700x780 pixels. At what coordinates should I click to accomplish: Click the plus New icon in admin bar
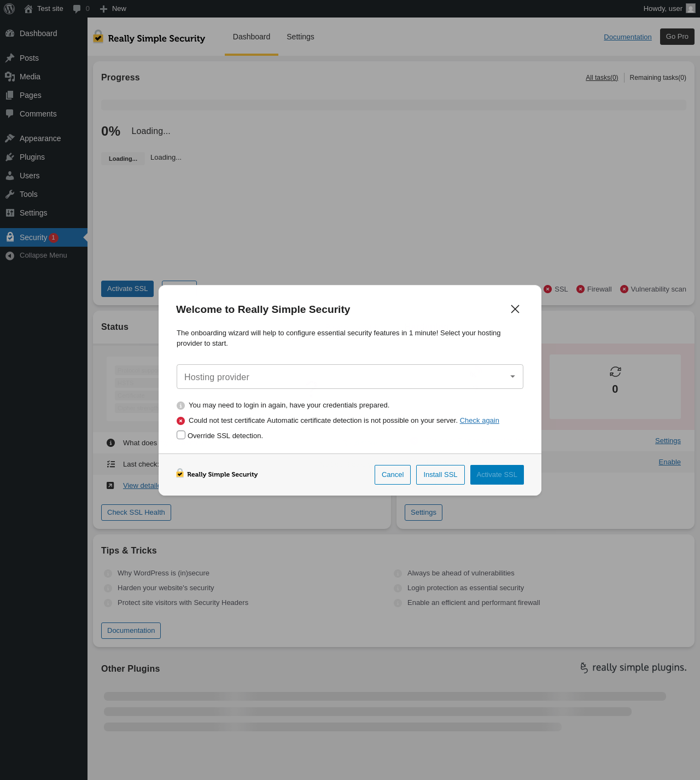[103, 9]
